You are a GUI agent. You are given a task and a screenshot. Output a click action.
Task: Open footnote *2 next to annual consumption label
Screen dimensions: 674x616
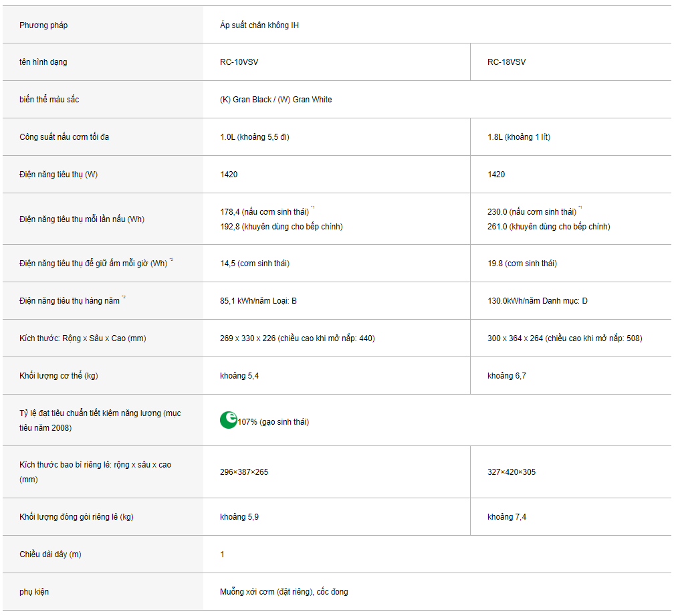[x=124, y=298]
